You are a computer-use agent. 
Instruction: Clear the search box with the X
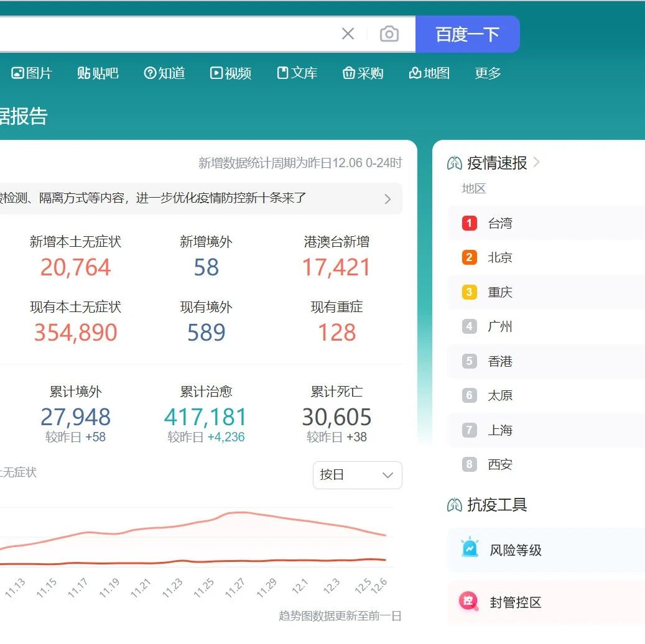(348, 34)
